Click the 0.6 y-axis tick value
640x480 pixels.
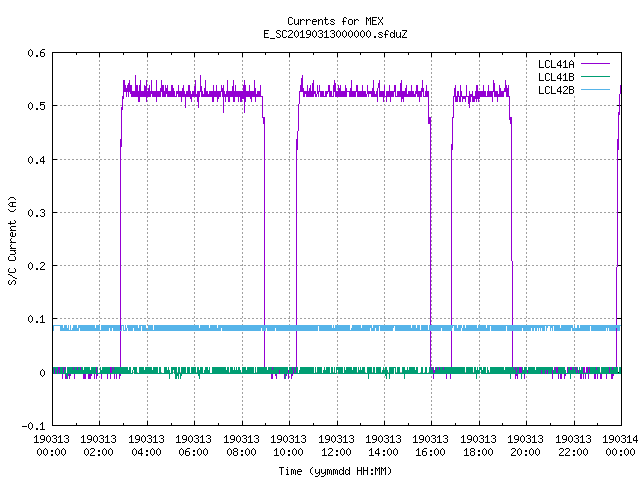36,53
